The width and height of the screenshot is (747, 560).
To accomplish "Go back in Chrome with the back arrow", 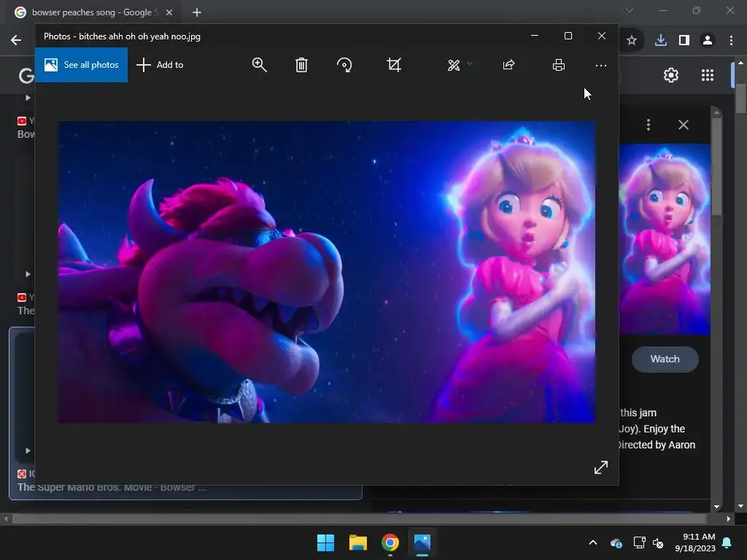I will [16, 40].
